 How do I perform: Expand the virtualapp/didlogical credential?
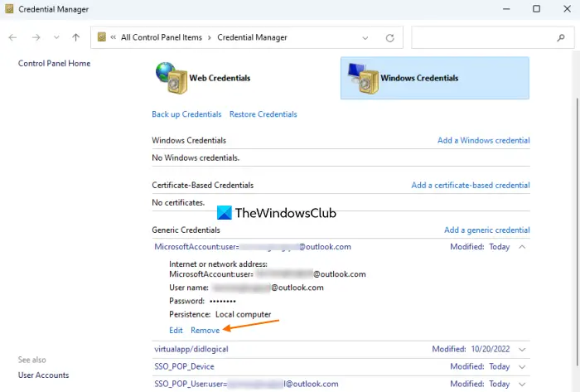[522, 350]
